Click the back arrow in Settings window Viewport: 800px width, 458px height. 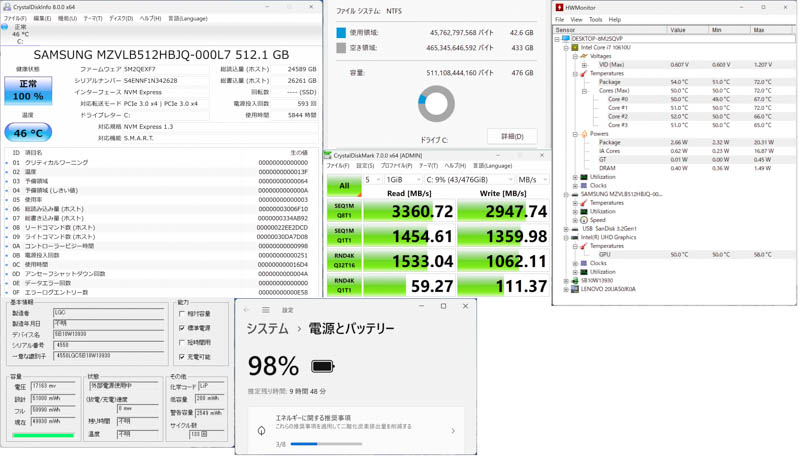point(247,310)
